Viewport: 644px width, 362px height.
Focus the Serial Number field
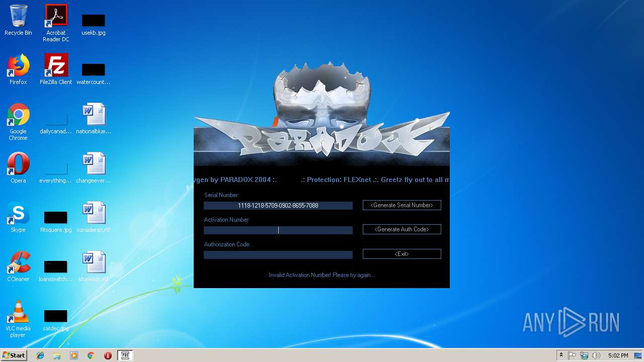[278, 206]
